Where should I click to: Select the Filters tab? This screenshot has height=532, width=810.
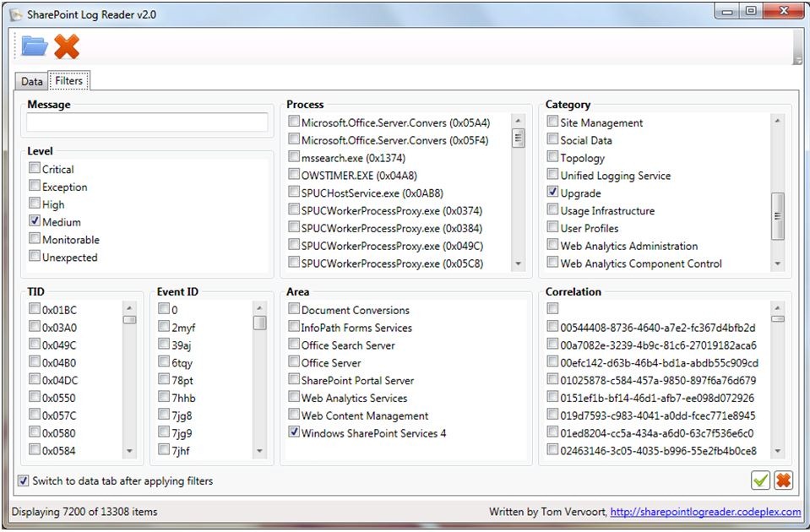[68, 81]
